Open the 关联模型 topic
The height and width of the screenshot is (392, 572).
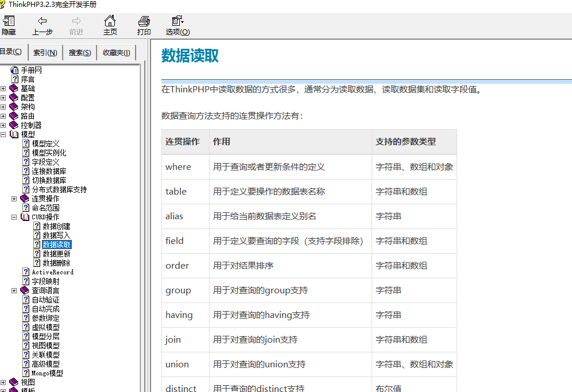45,355
